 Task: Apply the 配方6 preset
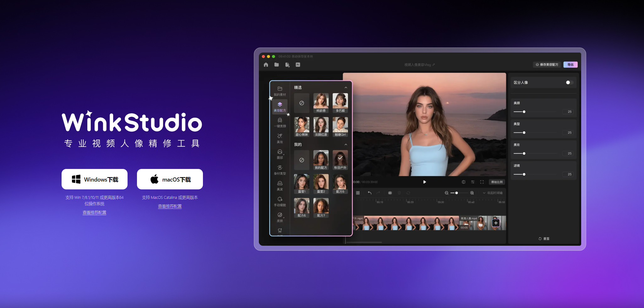tap(302, 208)
